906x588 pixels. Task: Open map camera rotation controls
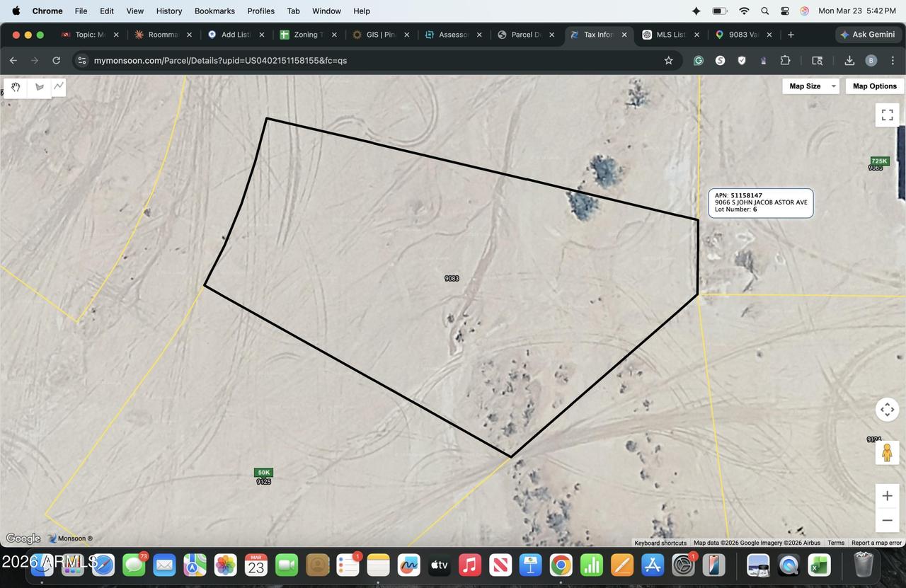(x=887, y=410)
